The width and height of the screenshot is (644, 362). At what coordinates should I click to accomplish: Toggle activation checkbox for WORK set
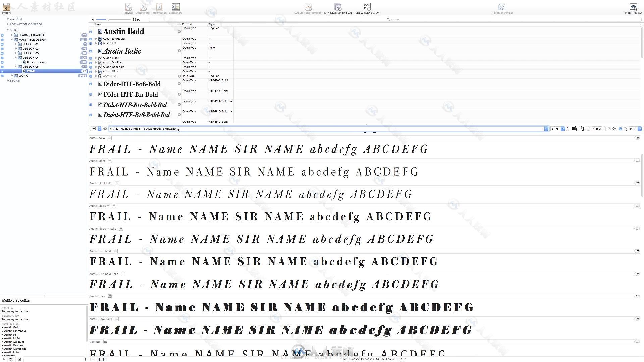(2, 76)
